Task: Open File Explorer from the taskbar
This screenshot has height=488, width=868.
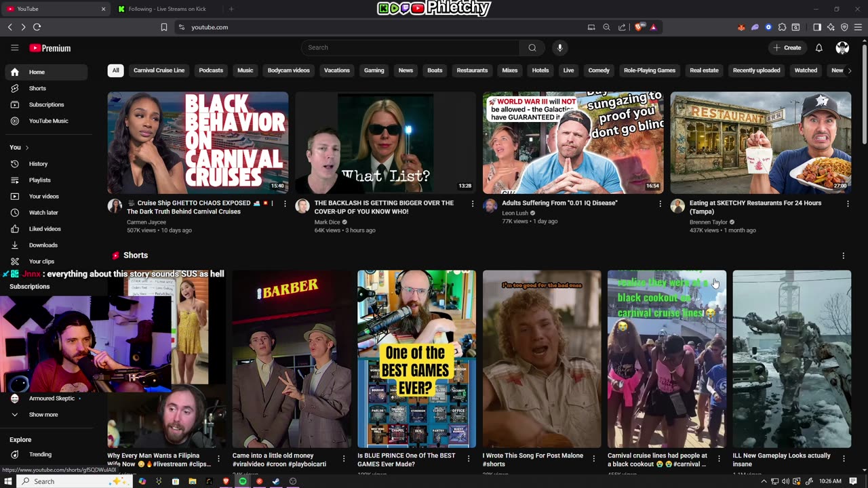Action: [193, 481]
